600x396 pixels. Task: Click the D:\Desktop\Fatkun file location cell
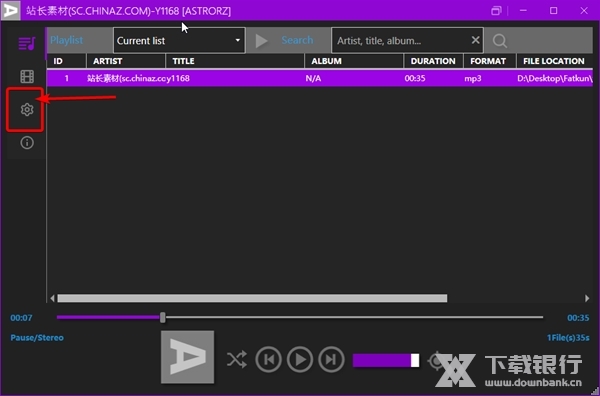click(x=555, y=78)
